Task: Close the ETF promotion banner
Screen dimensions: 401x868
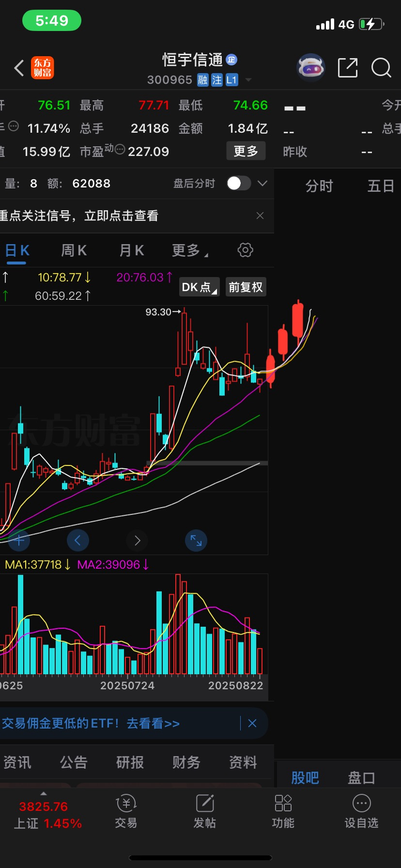Action: click(252, 723)
